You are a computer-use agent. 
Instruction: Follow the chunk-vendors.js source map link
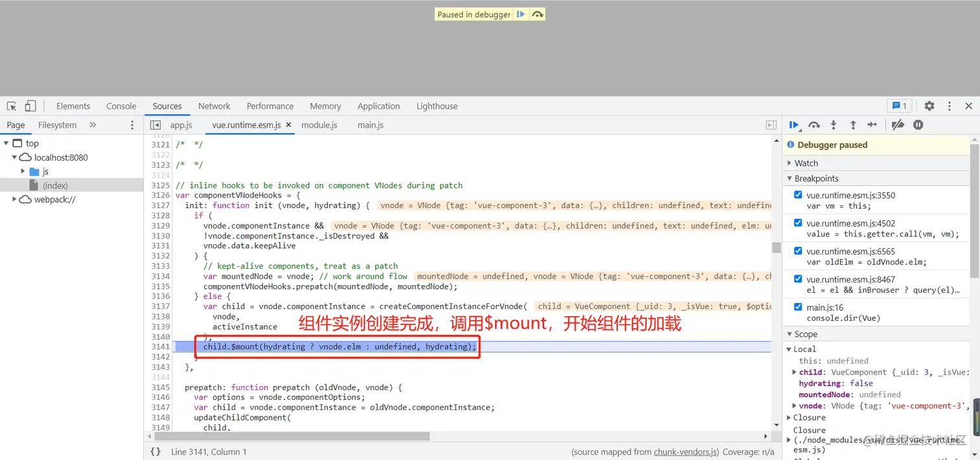[686, 452]
